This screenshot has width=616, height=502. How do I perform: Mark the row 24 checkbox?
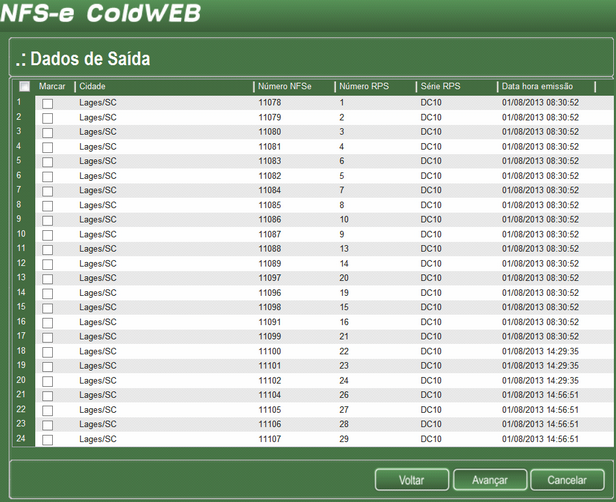point(47,440)
